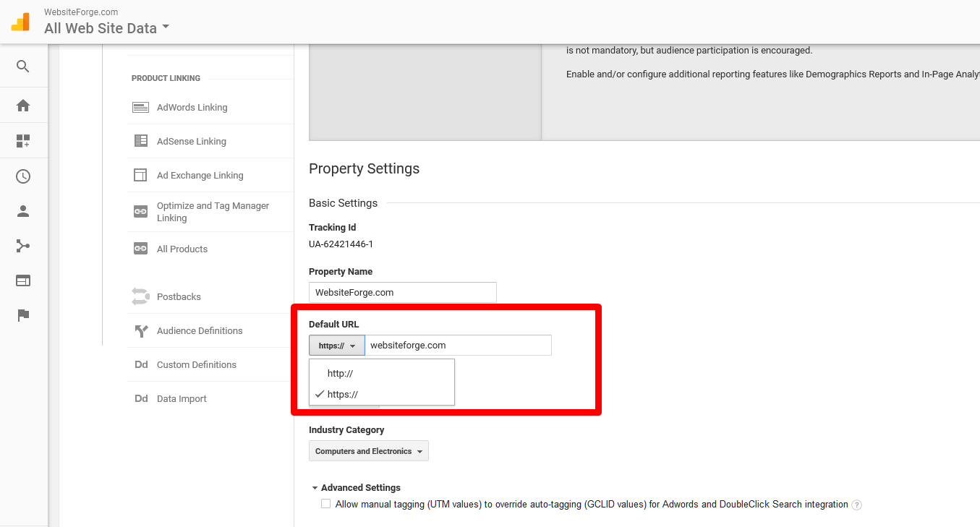Screen dimensions: 980x527
Task: Open Postbacks settings
Action: click(x=179, y=297)
